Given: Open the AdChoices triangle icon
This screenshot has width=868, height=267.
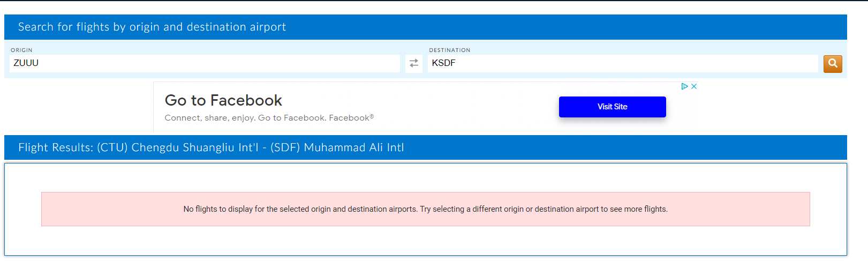Looking at the screenshot, I should (x=684, y=86).
